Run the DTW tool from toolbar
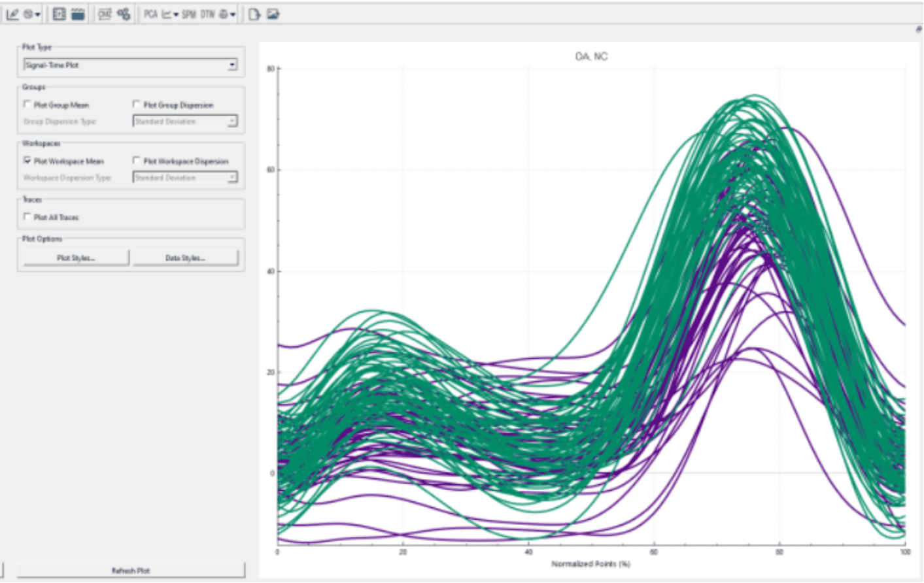Image resolution: width=924 pixels, height=583 pixels. coord(207,14)
